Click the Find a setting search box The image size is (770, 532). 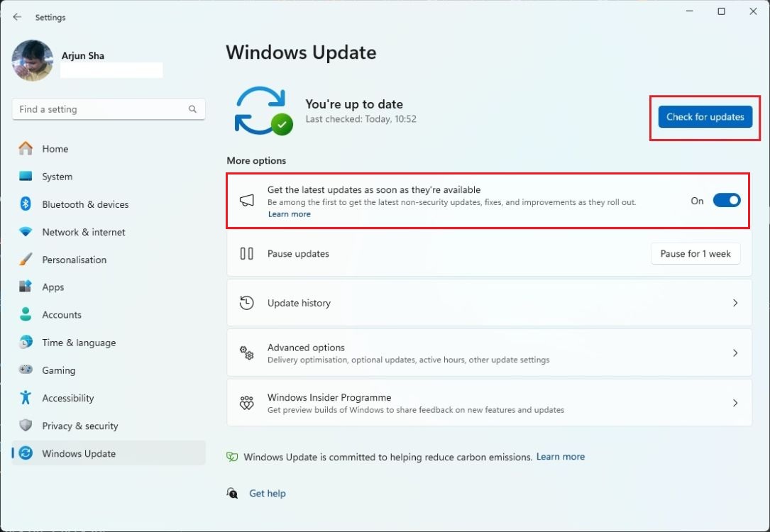pos(108,109)
